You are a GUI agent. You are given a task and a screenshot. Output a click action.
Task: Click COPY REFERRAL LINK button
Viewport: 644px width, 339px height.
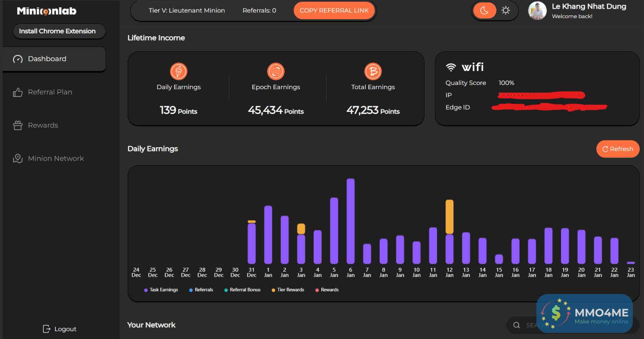pos(334,10)
